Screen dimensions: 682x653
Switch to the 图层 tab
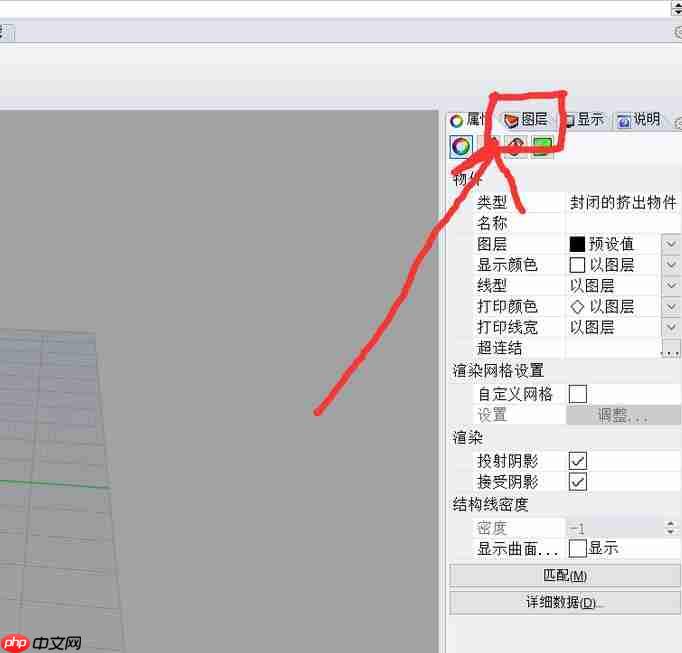pos(526,119)
